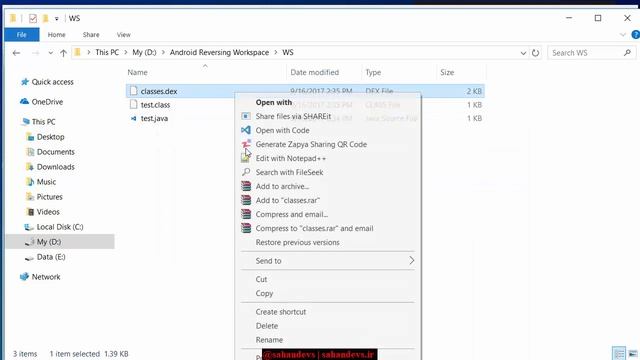This screenshot has width=640, height=360.
Task: Click the Forward navigation arrow
Action: tap(36, 53)
